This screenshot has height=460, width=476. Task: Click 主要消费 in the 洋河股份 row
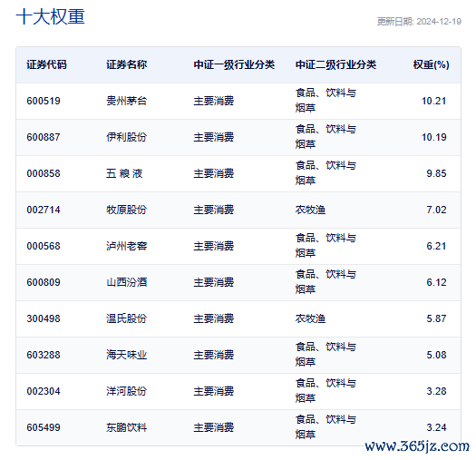coord(214,391)
